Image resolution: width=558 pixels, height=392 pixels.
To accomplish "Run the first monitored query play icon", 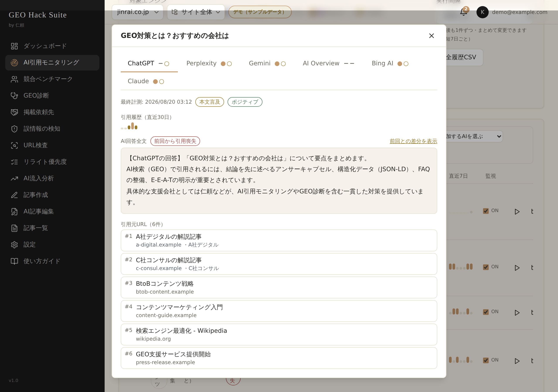I will tap(517, 211).
